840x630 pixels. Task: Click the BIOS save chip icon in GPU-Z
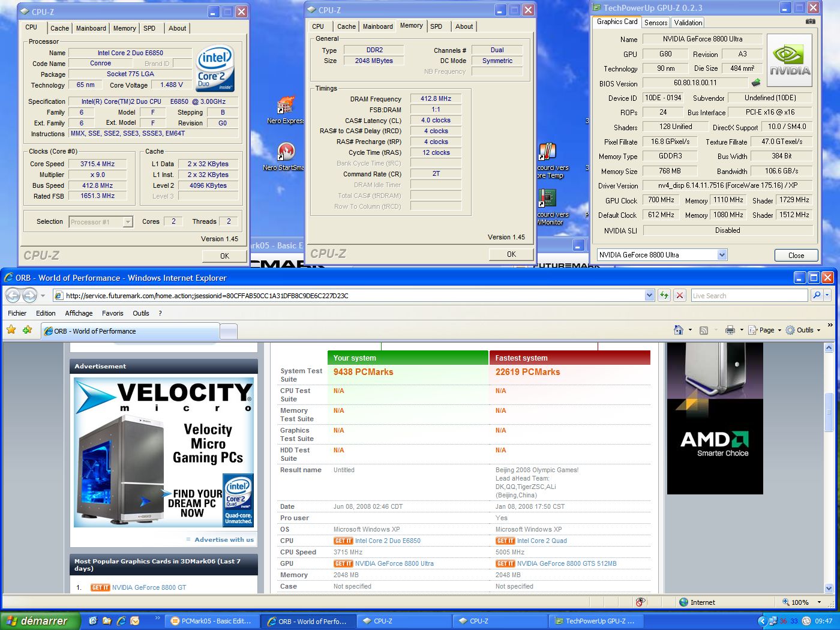click(x=756, y=83)
